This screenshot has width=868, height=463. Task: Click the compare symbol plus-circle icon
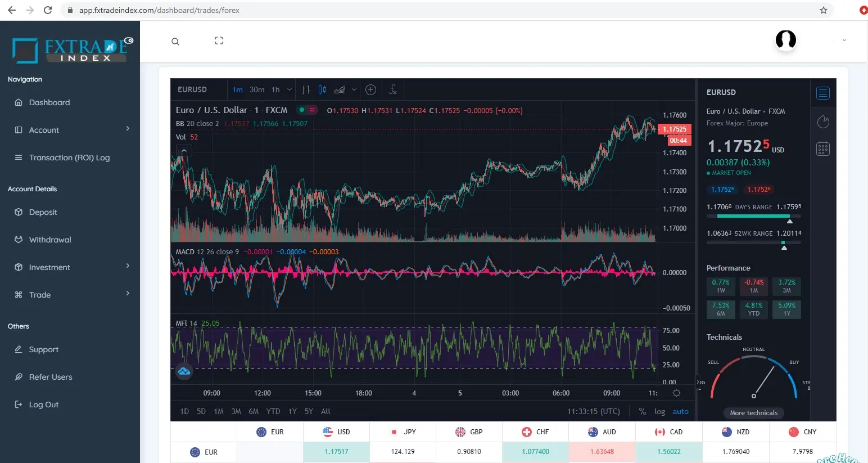pos(370,89)
